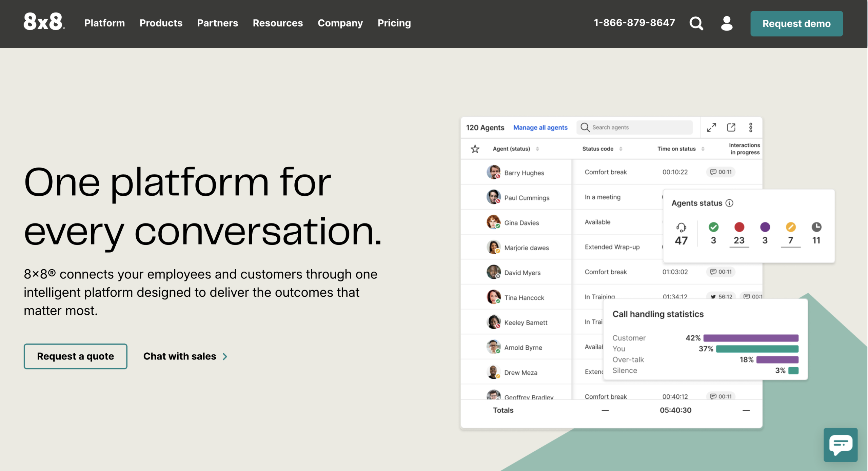Click the "Call handling statistics" title
Image resolution: width=868 pixels, height=471 pixels.
[658, 314]
